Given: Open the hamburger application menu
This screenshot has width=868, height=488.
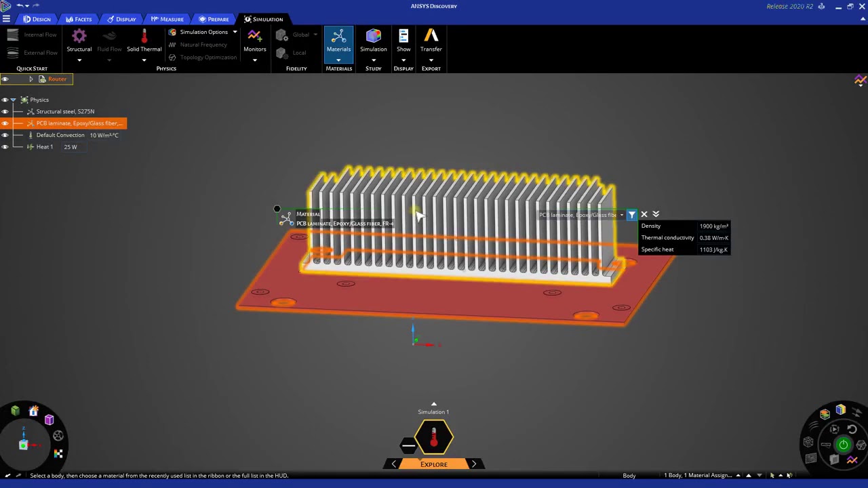Looking at the screenshot, I should 6,19.
